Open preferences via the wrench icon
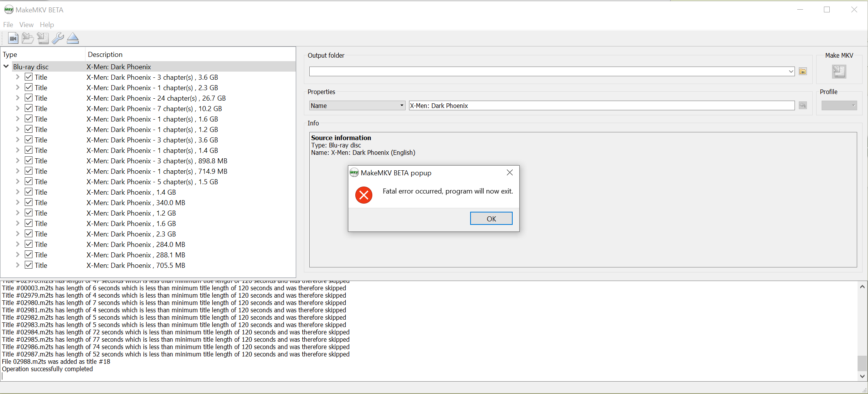Image resolution: width=868 pixels, height=394 pixels. [x=58, y=38]
